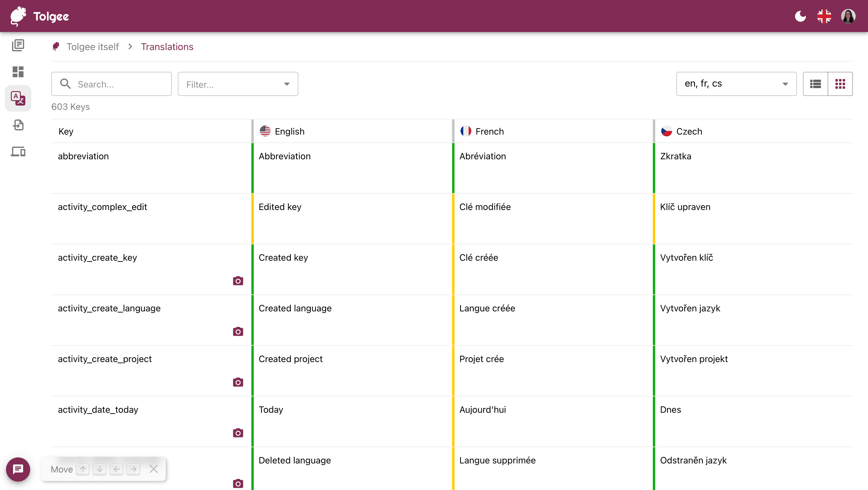Expand the Filter dropdown
The height and width of the screenshot is (490, 868).
click(x=238, y=84)
